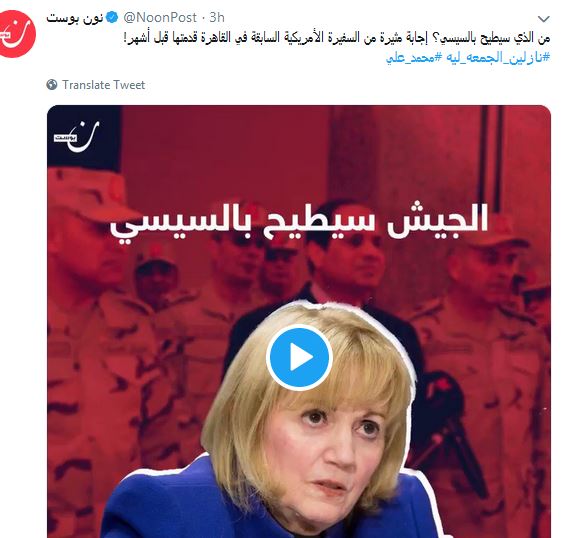The height and width of the screenshot is (538, 562).
Task: Open the Noon Post red profile avatar
Action: 16,34
